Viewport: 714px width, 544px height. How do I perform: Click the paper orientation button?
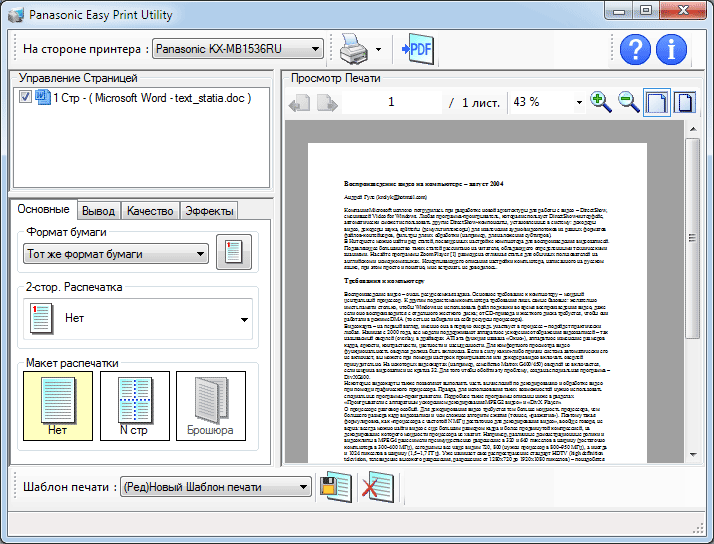234,252
